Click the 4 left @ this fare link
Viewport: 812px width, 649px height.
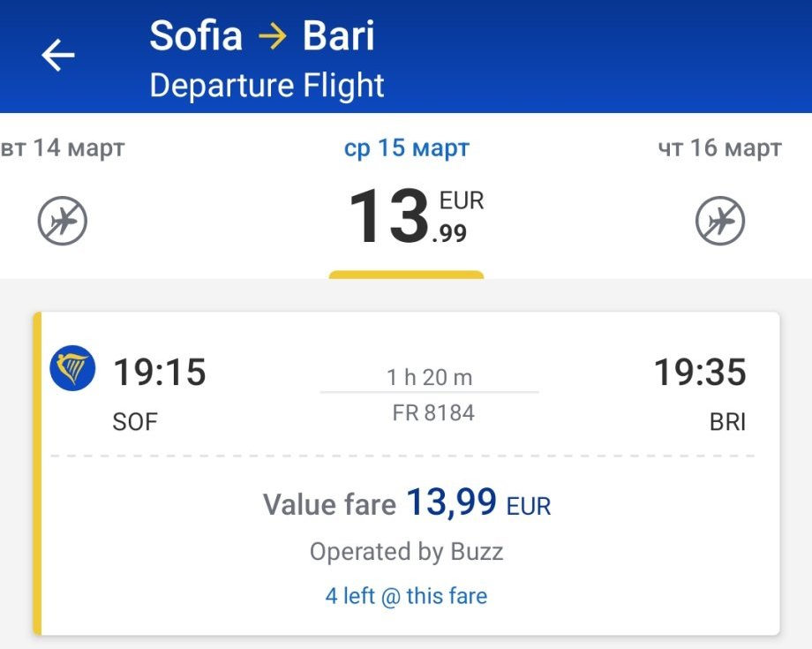tap(406, 596)
